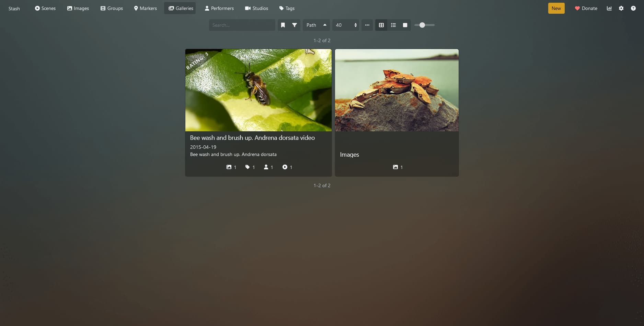Open the crab Images gallery thumbnail
The image size is (644, 326).
point(397,90)
